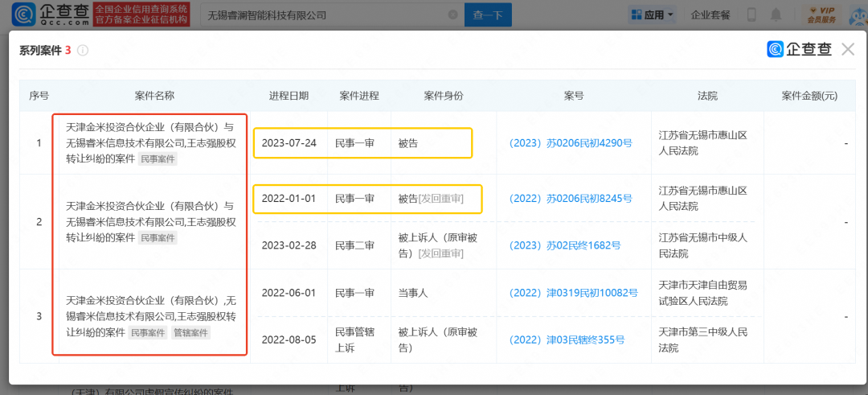The width and height of the screenshot is (868, 395).
Task: Clear the search box with the x icon
Action: pyautogui.click(x=452, y=15)
